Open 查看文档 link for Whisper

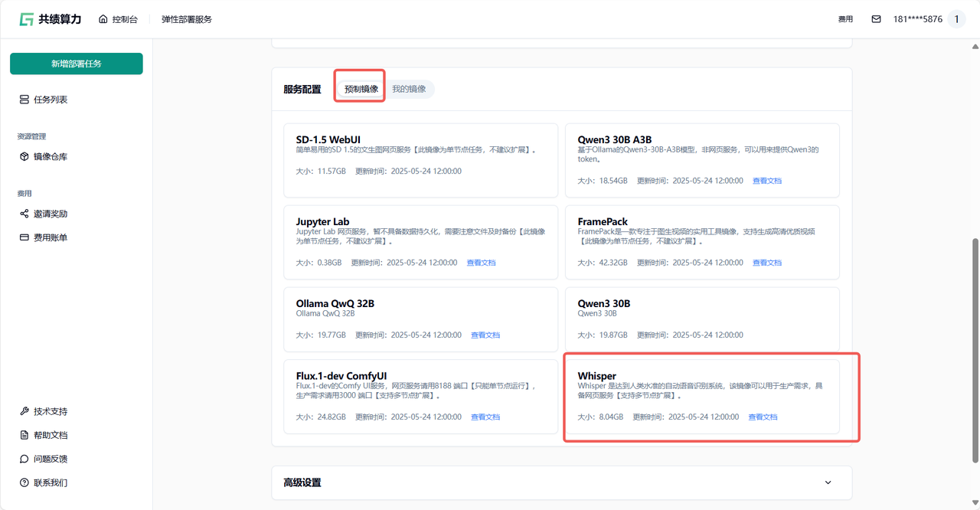pos(763,417)
